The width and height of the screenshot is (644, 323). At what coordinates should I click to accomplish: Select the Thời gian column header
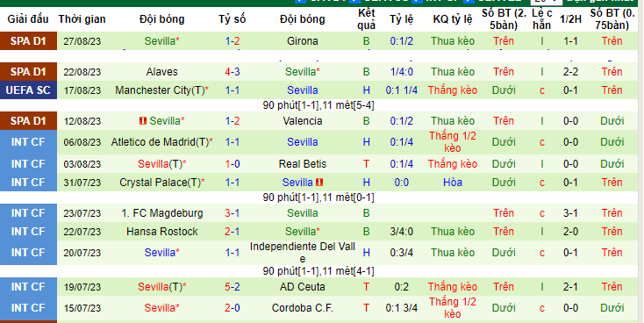(82, 19)
